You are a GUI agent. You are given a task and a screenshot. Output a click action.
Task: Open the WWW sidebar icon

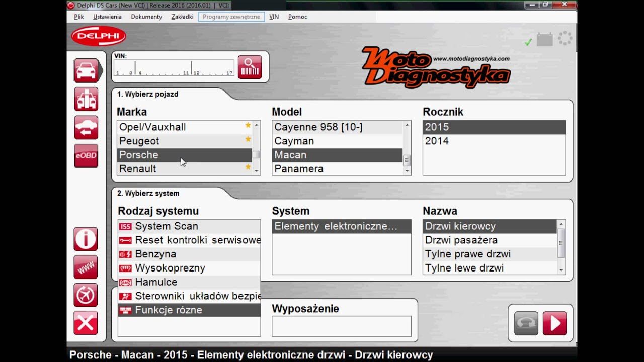86,267
